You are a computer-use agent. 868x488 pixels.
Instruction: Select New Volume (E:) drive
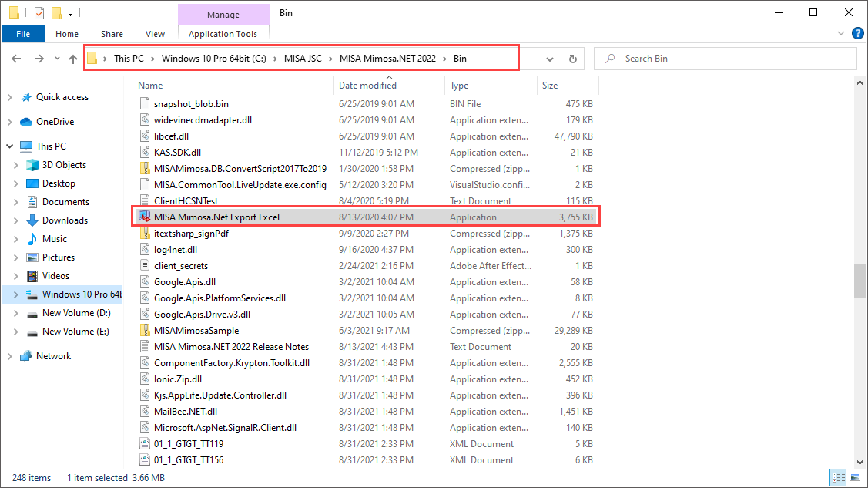click(x=75, y=332)
